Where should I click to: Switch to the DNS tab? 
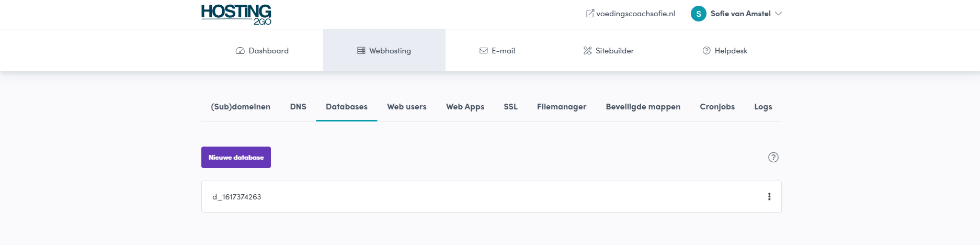298,107
